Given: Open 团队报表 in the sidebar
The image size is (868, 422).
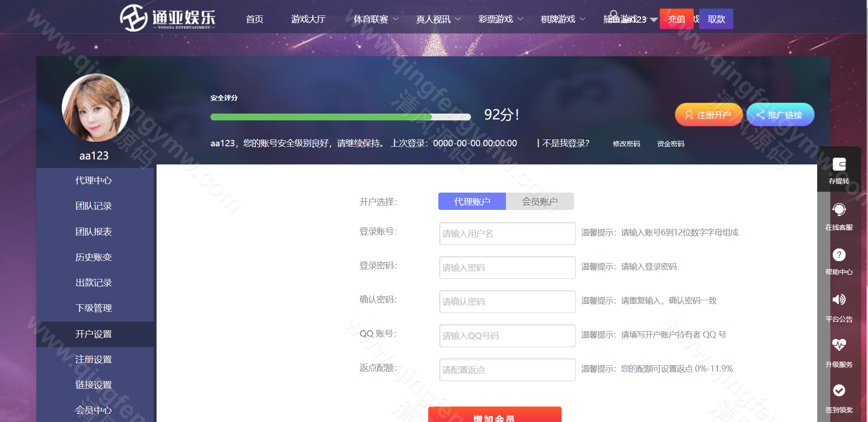Looking at the screenshot, I should click(93, 232).
